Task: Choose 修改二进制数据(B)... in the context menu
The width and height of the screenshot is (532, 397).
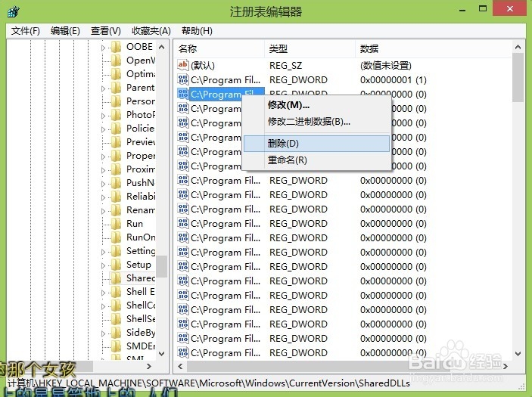Action: pyautogui.click(x=317, y=122)
